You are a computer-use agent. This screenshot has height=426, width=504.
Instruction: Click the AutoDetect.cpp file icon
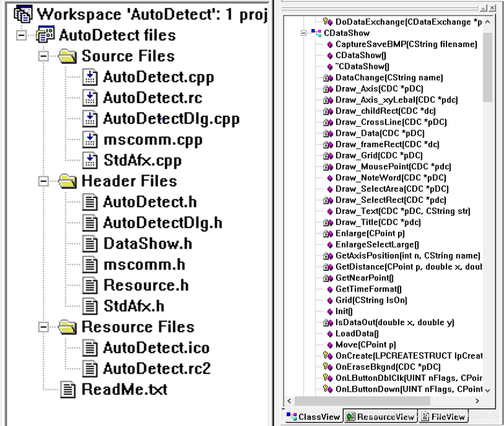pyautogui.click(x=90, y=77)
